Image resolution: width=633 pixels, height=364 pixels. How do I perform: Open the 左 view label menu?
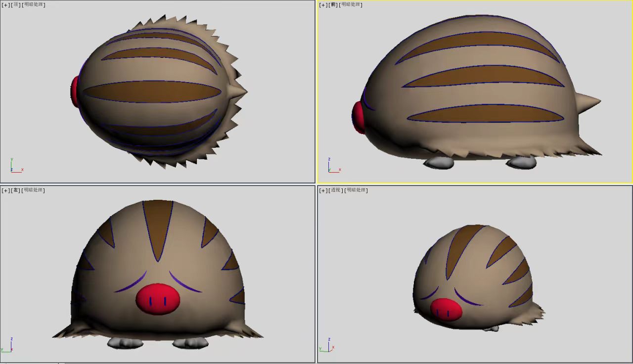click(x=16, y=190)
